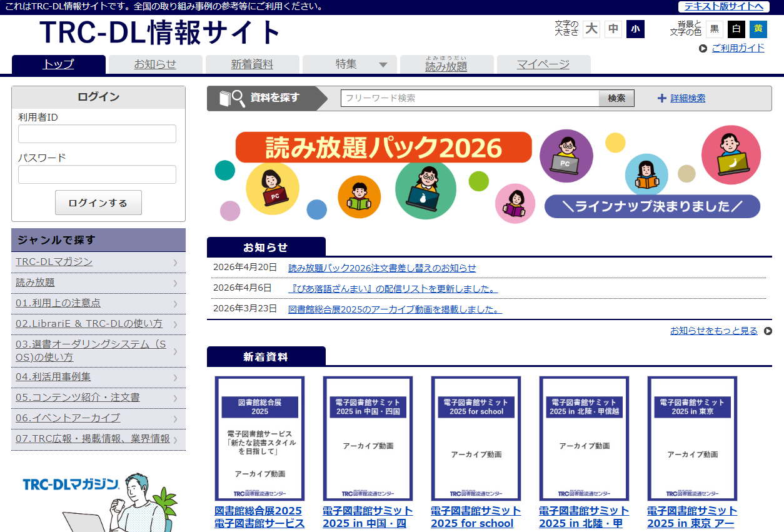
Task: Expand 06.イベントアーカイブ chevron
Action: tap(176, 419)
